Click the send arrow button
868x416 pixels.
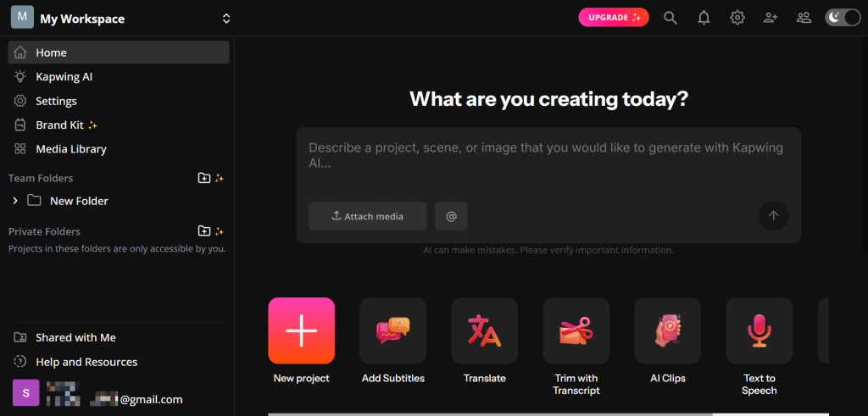pos(773,216)
